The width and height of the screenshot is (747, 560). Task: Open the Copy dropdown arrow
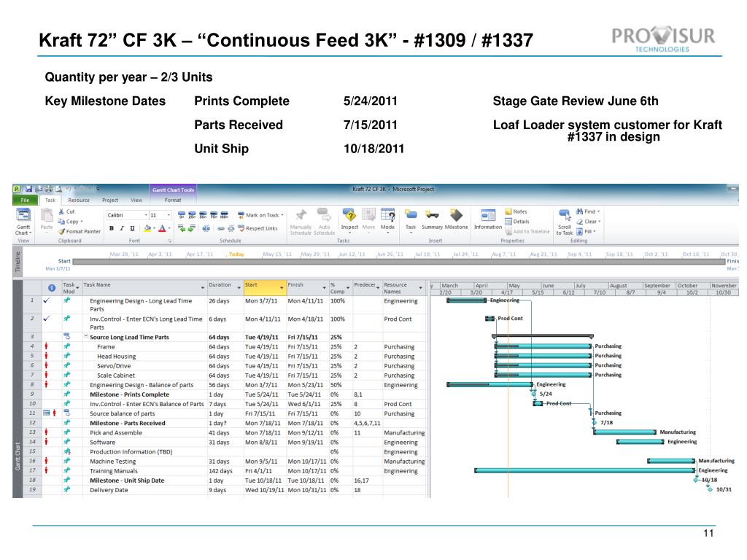[82, 222]
